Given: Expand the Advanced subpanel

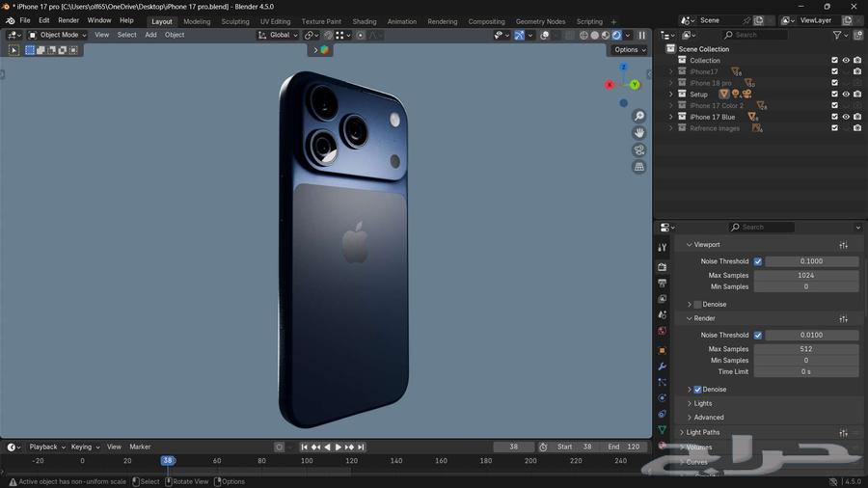Looking at the screenshot, I should tap(690, 418).
